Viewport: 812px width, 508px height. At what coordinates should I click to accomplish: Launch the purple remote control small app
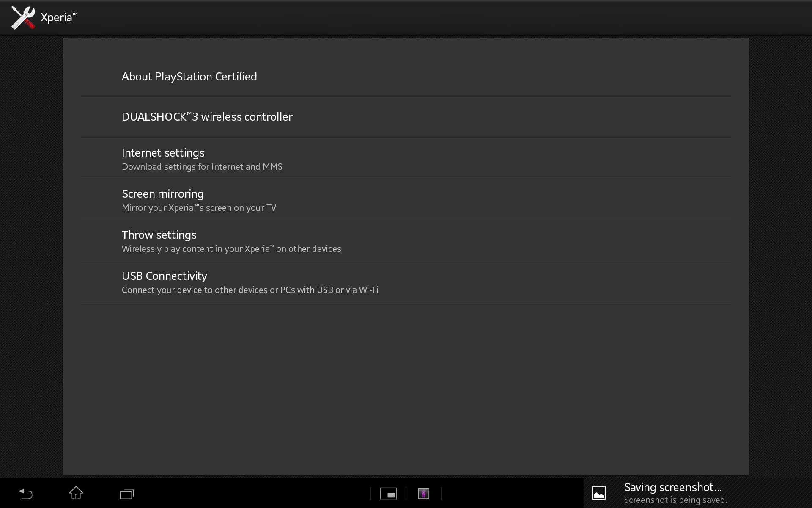(423, 494)
